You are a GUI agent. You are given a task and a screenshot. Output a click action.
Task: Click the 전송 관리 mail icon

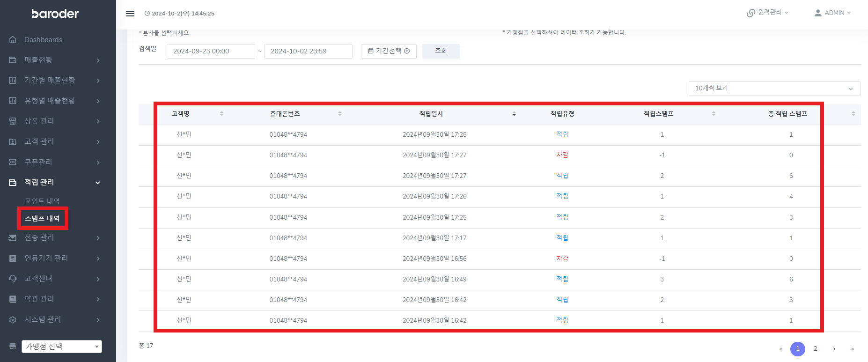click(x=13, y=238)
